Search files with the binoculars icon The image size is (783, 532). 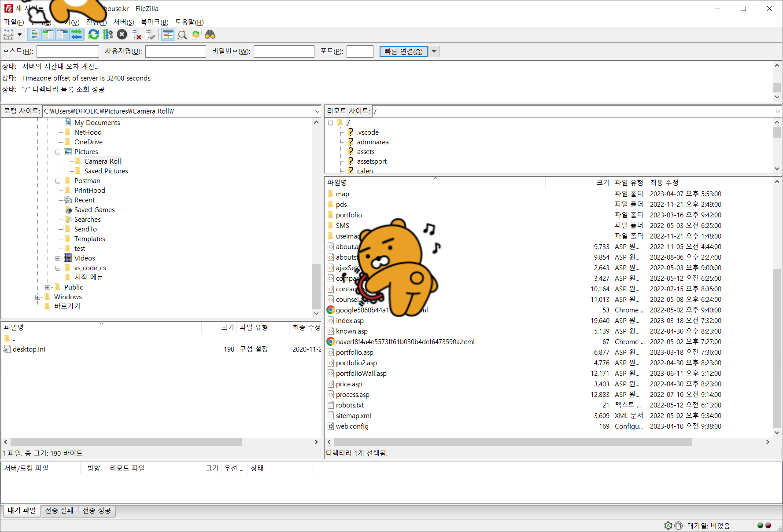(x=210, y=34)
